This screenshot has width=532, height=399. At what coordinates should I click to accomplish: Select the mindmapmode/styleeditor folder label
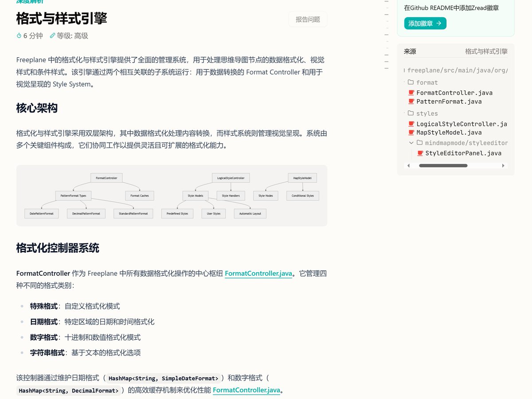coord(466,143)
